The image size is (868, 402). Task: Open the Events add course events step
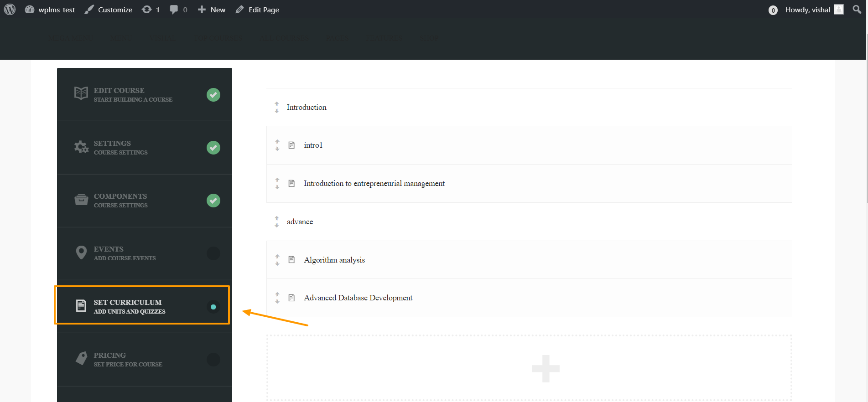(145, 253)
